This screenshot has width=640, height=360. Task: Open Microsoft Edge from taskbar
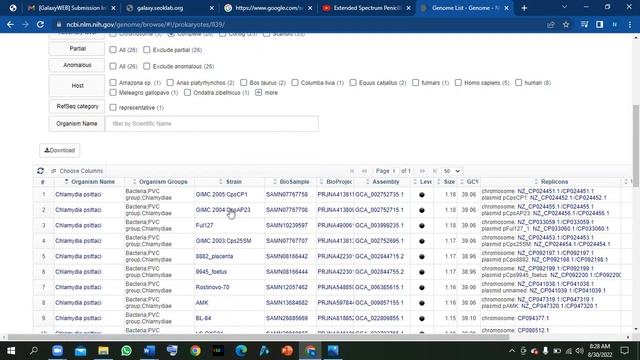coord(241,351)
